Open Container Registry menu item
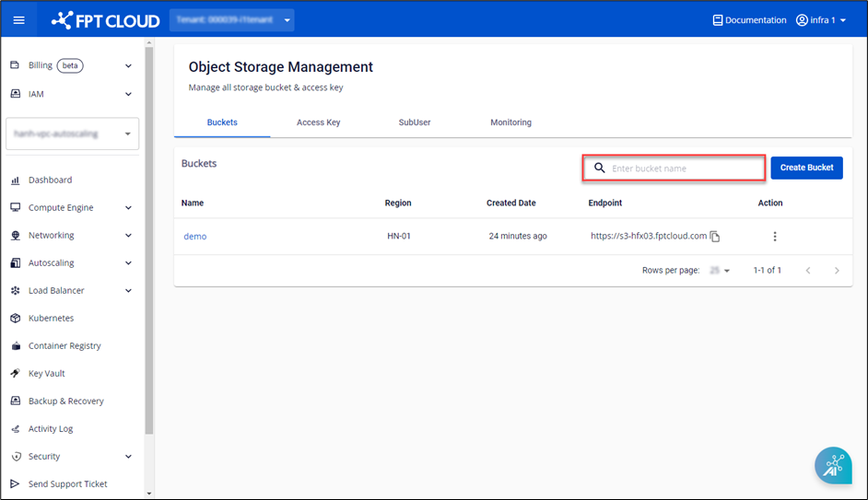Screen dimensions: 868x500 click(x=65, y=345)
